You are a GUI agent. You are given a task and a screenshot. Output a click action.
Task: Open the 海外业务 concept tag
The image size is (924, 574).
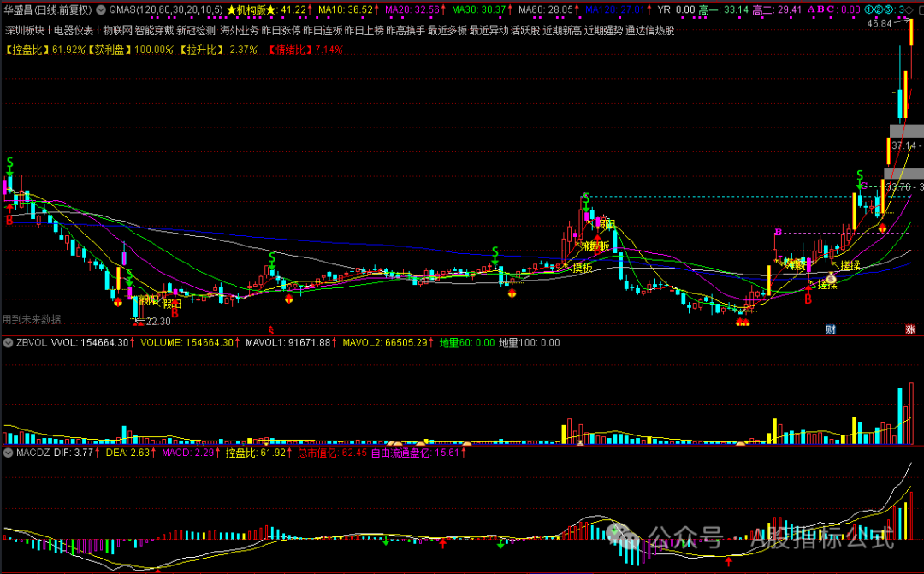pyautogui.click(x=240, y=30)
